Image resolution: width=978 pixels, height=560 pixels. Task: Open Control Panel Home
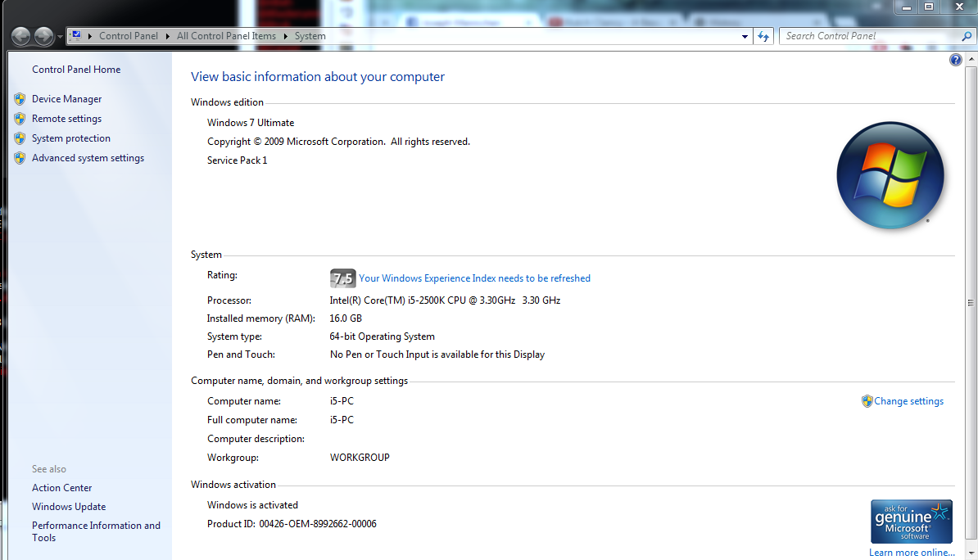coord(76,70)
